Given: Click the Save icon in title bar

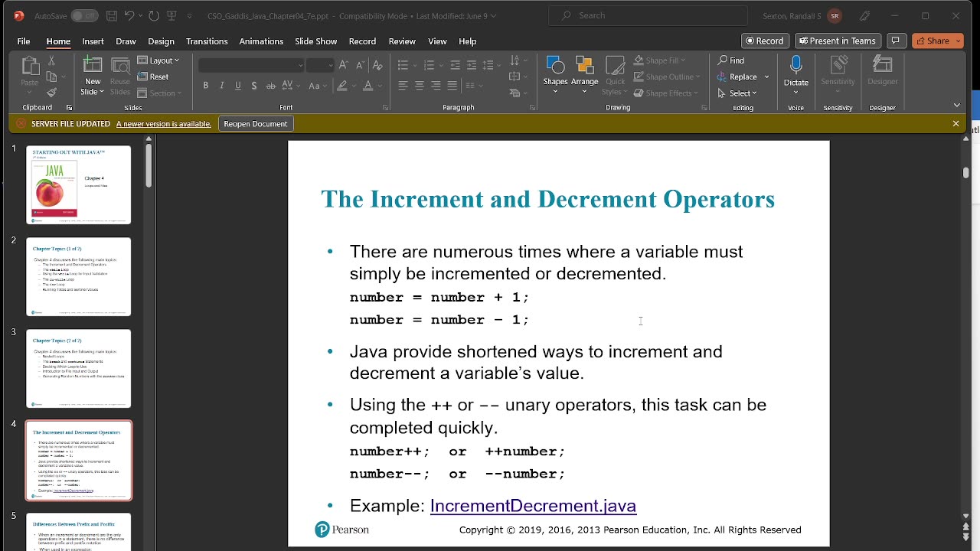Looking at the screenshot, I should pos(112,15).
